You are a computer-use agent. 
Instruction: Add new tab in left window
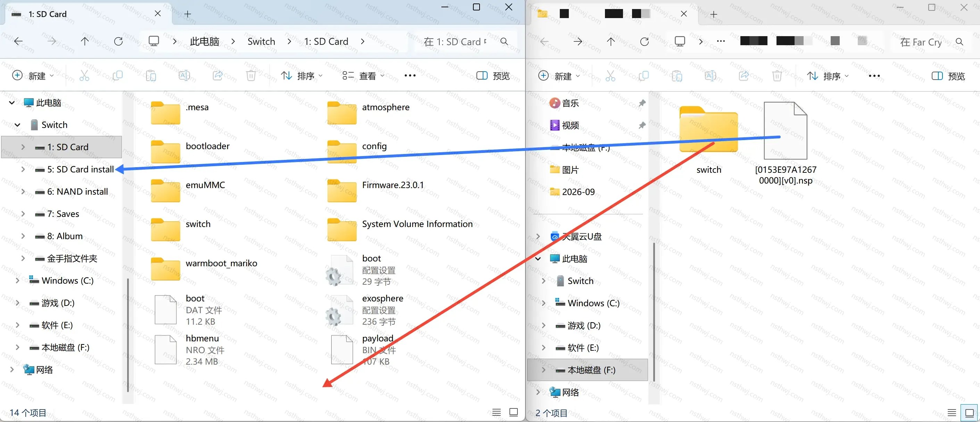187,14
